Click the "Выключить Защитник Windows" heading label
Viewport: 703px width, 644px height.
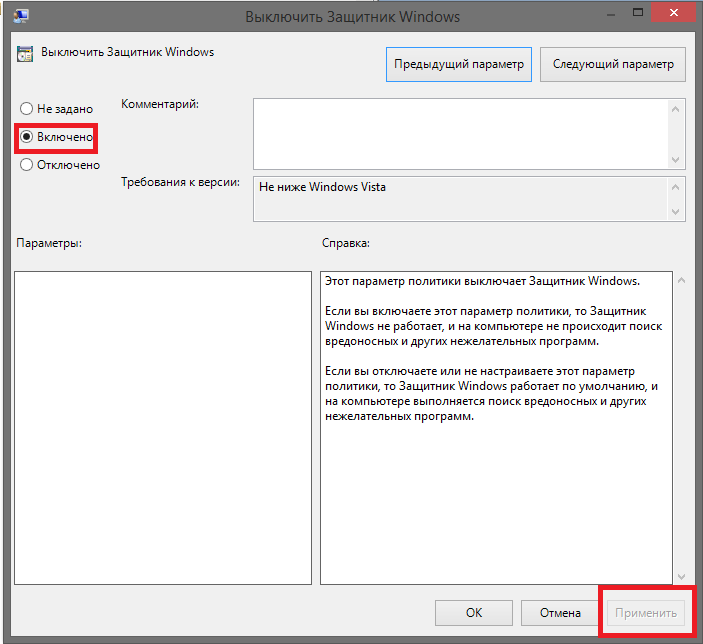click(128, 52)
